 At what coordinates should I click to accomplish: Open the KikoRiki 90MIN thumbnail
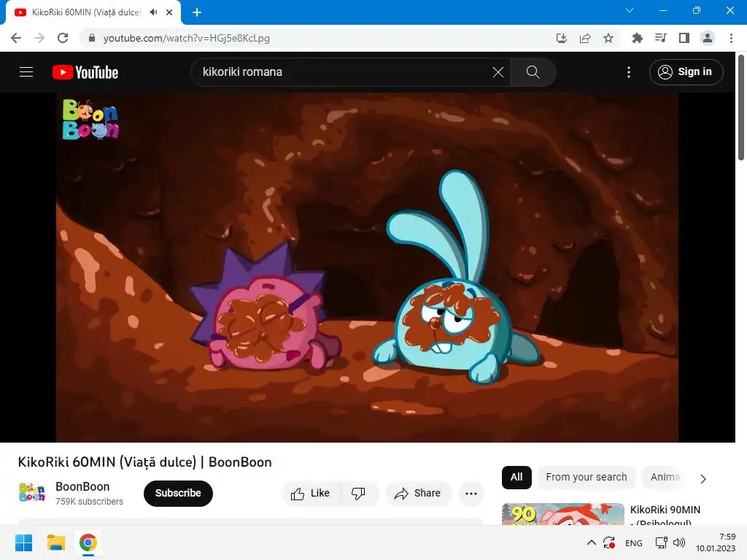pyautogui.click(x=563, y=514)
